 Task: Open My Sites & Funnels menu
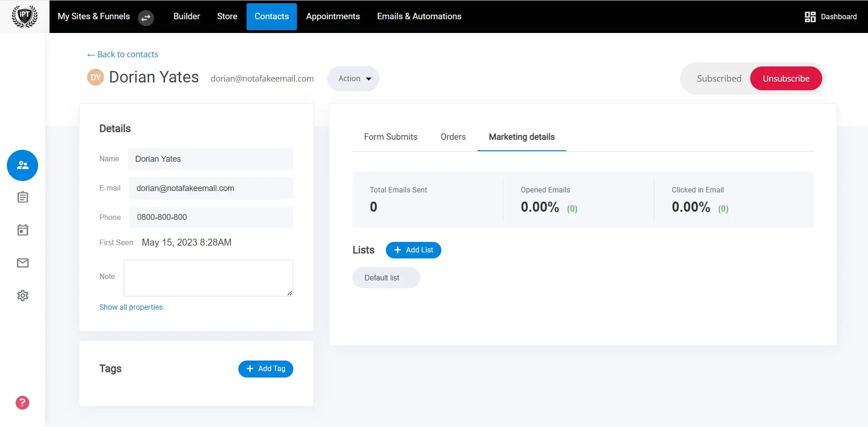[x=94, y=16]
